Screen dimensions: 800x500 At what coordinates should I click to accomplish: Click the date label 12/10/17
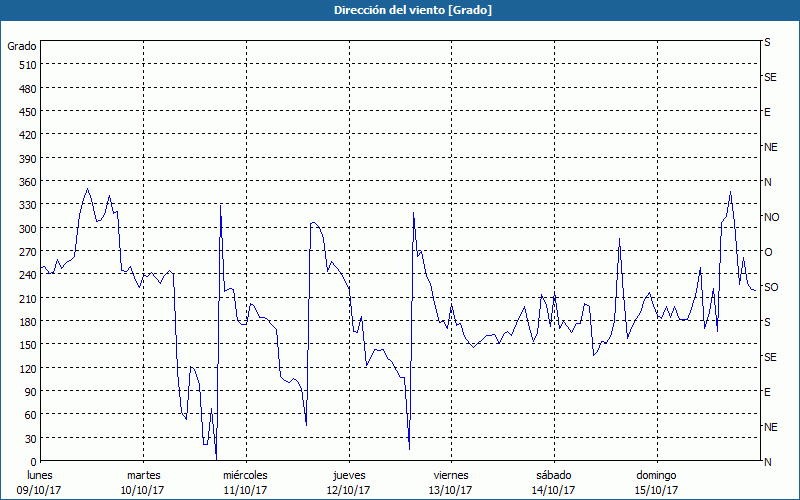[348, 490]
